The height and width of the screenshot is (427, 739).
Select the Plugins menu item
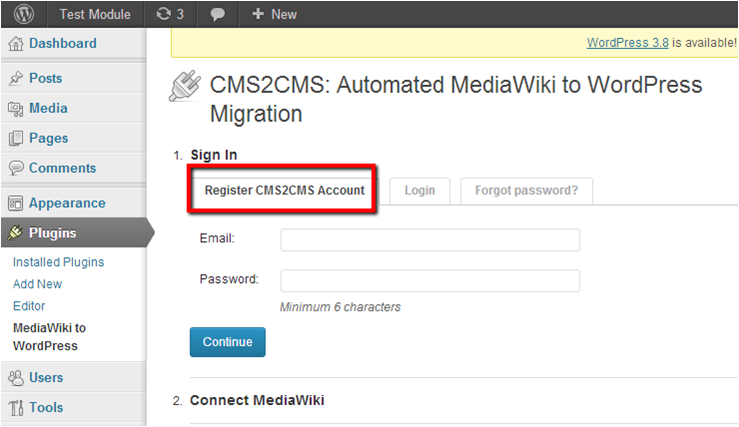point(52,233)
